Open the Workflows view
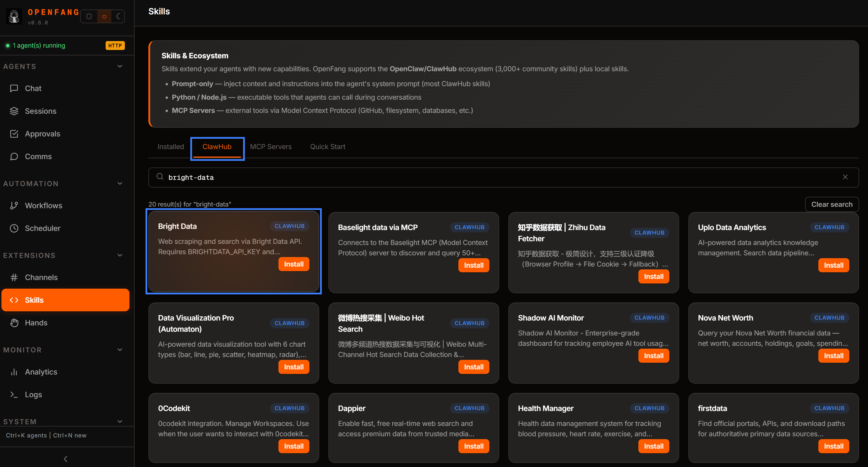Image resolution: width=868 pixels, height=467 pixels. (43, 205)
